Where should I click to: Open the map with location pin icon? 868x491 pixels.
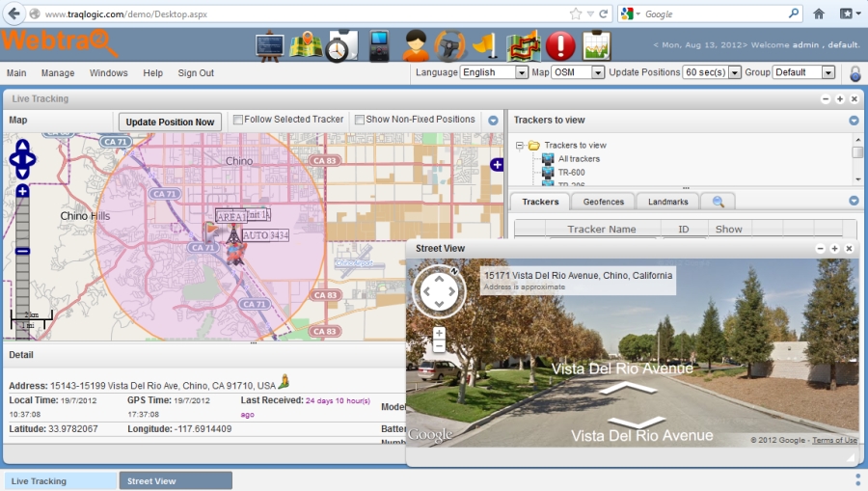click(x=306, y=45)
